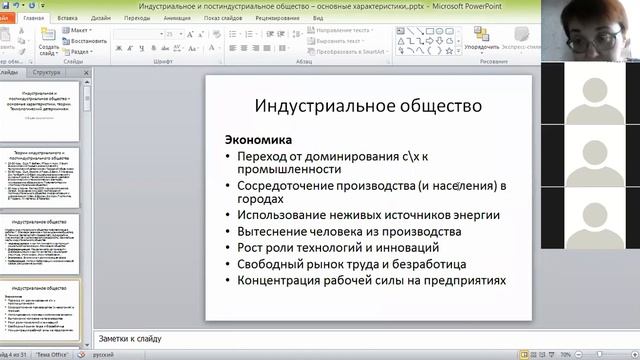640x360 pixels.
Task: Switch to Normal view in status bar
Action: click(524, 355)
